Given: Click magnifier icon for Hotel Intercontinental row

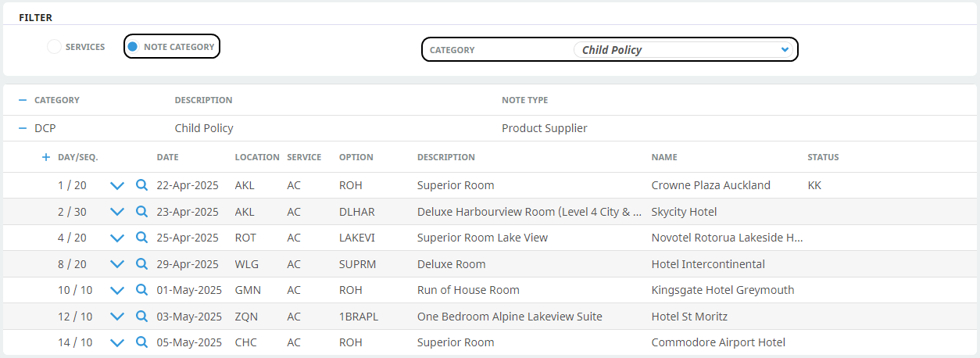Looking at the screenshot, I should click(x=141, y=264).
